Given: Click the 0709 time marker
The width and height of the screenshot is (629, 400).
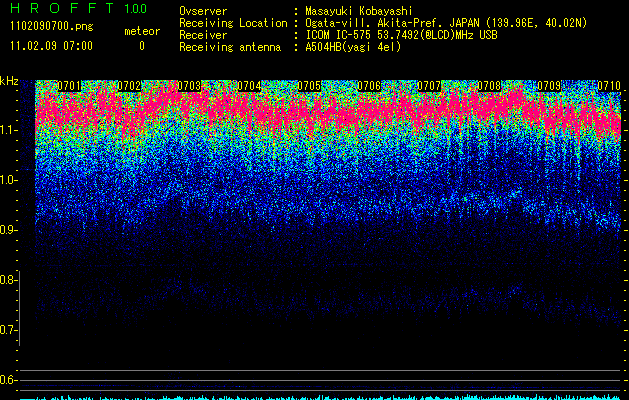Looking at the screenshot, I should point(549,86).
